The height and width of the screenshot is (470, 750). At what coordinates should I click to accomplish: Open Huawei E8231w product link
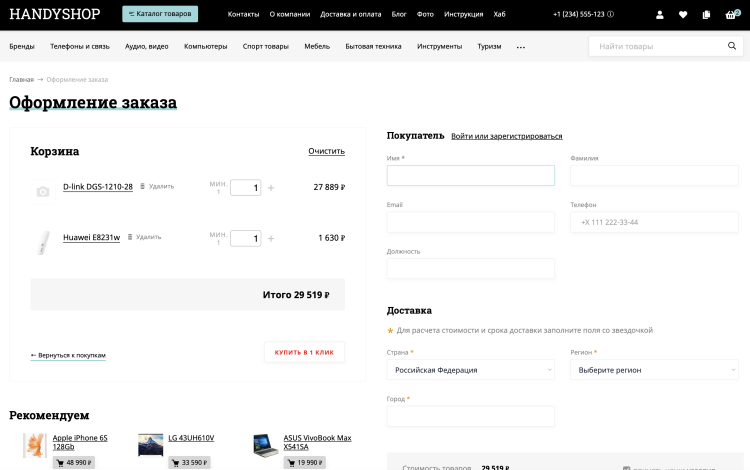click(92, 238)
